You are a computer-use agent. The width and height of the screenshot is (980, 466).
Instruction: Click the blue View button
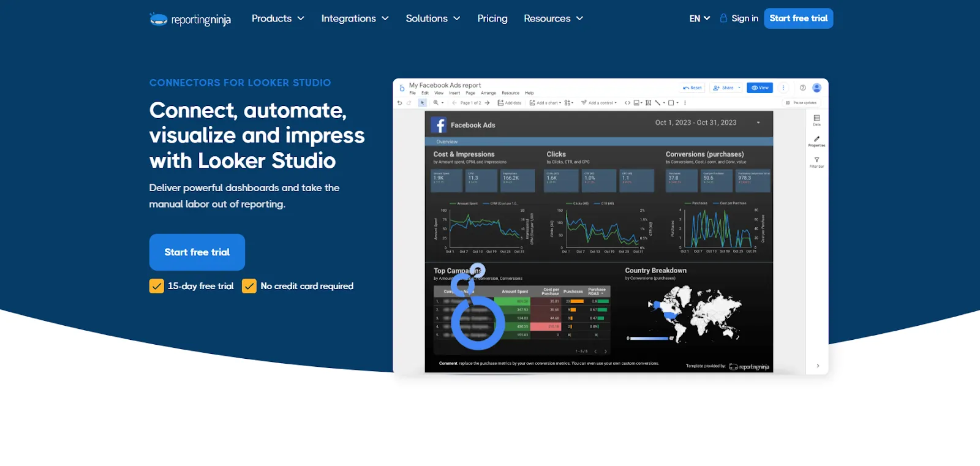pos(760,88)
